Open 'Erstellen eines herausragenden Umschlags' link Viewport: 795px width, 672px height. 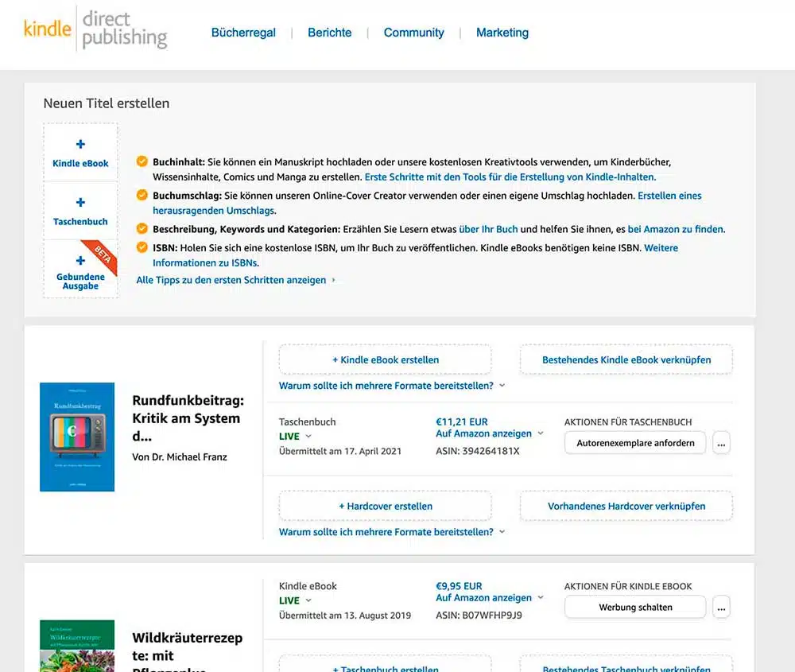[669, 196]
